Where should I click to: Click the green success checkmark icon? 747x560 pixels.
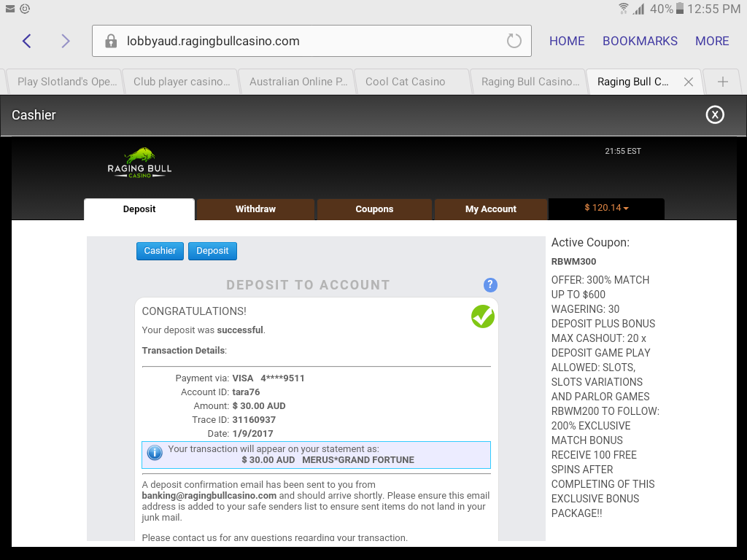coord(483,316)
